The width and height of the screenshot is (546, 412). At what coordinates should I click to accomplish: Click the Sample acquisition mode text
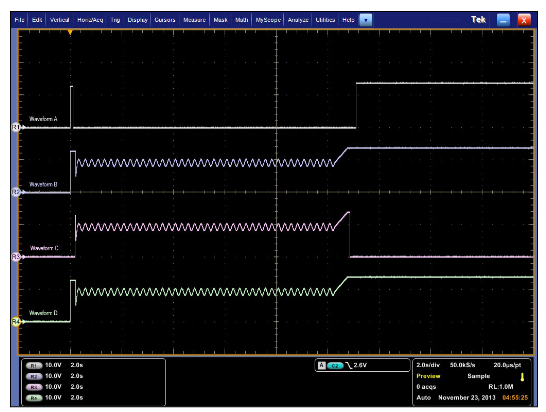coord(478,376)
